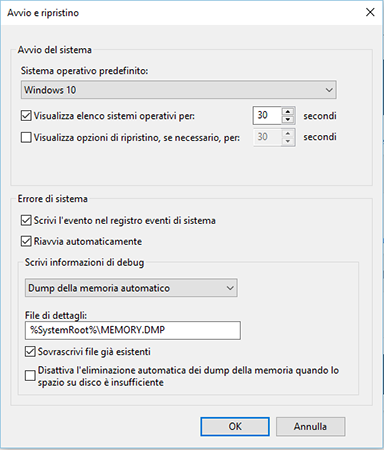Uncheck Visualizza elenco sistemi operativi per

26,116
